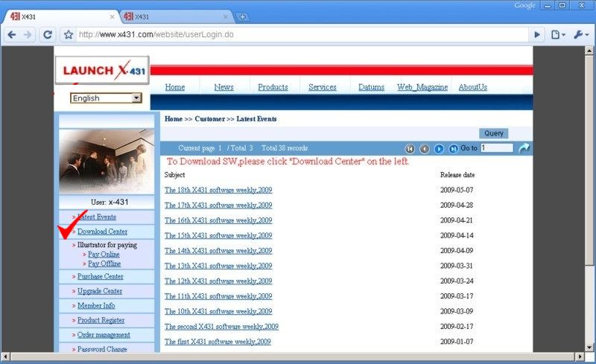Go to previous page of records
Viewport: 596px width, 364px height.
[425, 149]
